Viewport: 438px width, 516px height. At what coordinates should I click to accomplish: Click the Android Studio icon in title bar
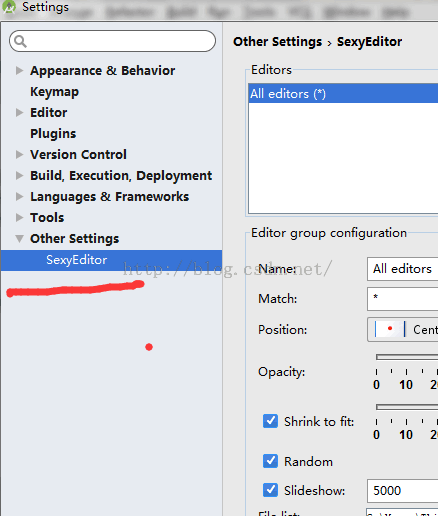[x=9, y=7]
